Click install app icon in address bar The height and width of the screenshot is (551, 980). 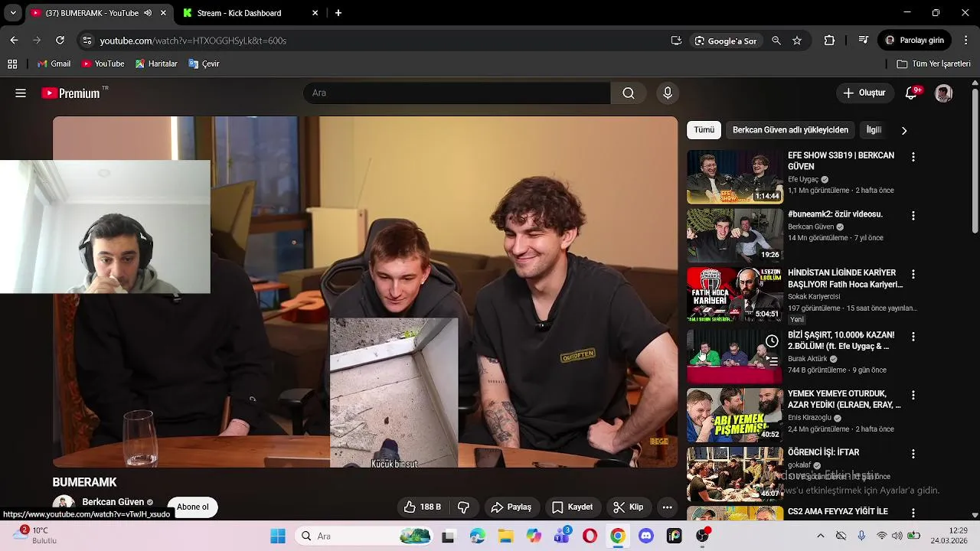(676, 41)
